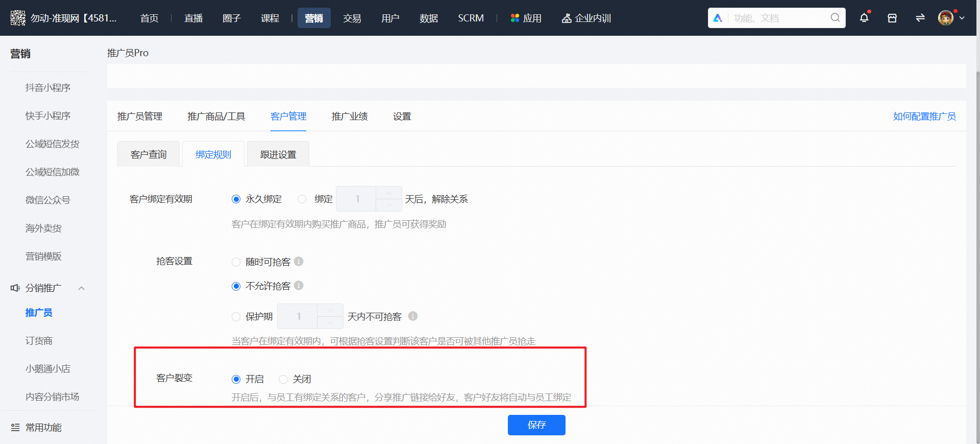Open SCRM in top navigation
The width and height of the screenshot is (980, 444).
coord(471,18)
